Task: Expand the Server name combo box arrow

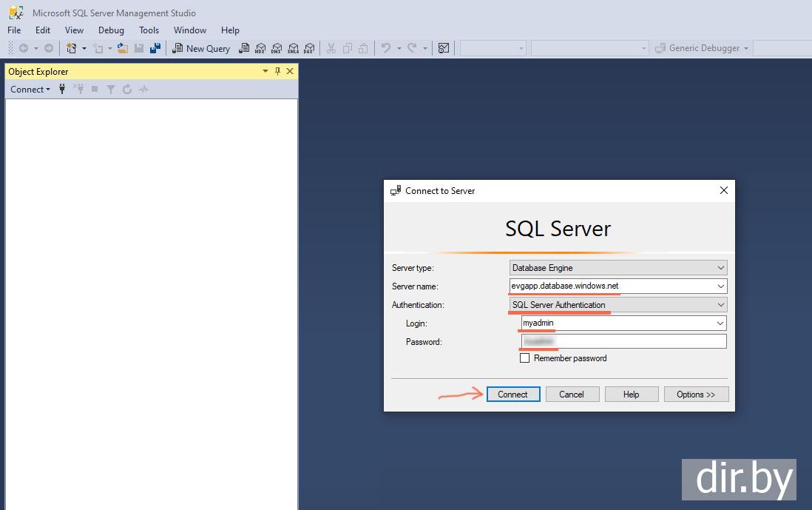Action: click(x=721, y=286)
